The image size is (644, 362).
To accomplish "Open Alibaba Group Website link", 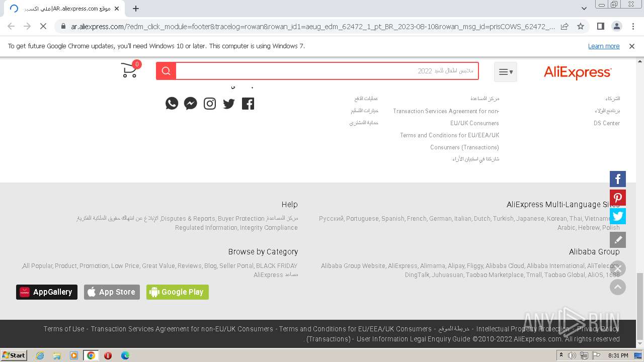I will pos(353,266).
